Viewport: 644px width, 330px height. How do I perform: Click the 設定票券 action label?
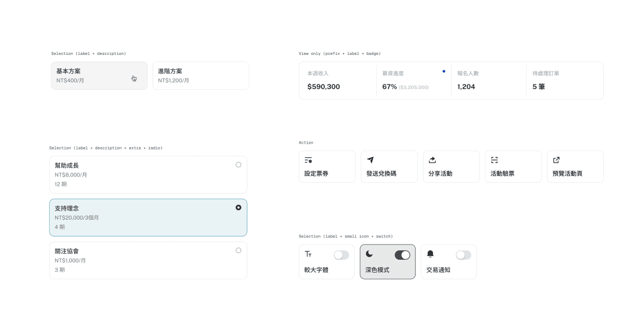(x=316, y=173)
